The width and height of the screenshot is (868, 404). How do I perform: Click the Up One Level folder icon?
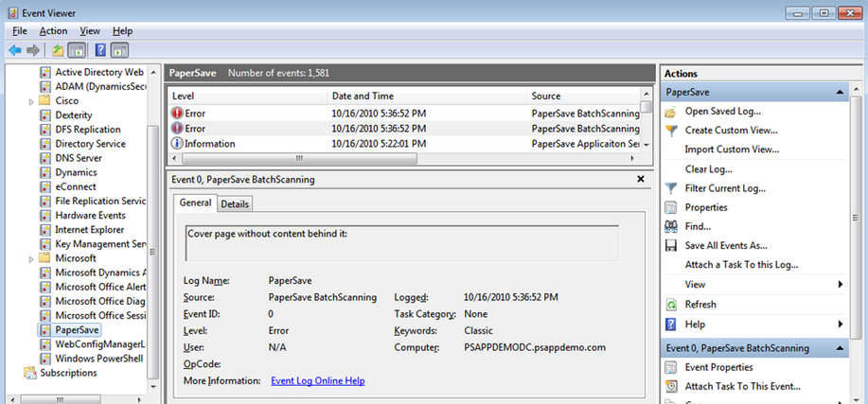[58, 50]
